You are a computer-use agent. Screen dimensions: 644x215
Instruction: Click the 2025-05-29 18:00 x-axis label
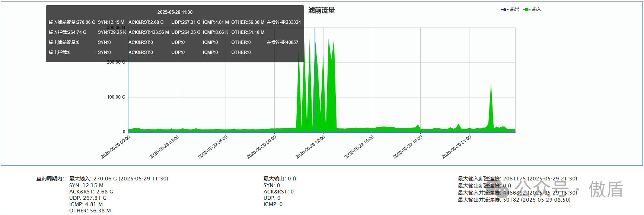pyautogui.click(x=408, y=147)
